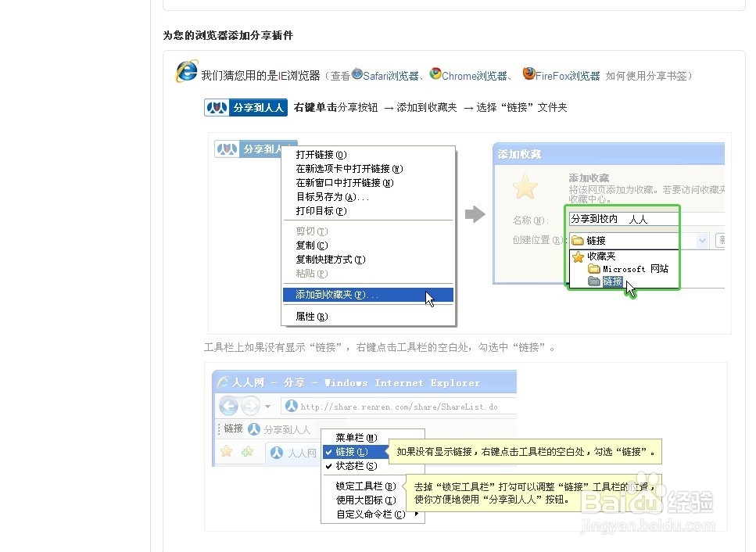This screenshot has height=552, width=756.
Task: Select 打印目标(P) menu item
Action: pos(321,210)
